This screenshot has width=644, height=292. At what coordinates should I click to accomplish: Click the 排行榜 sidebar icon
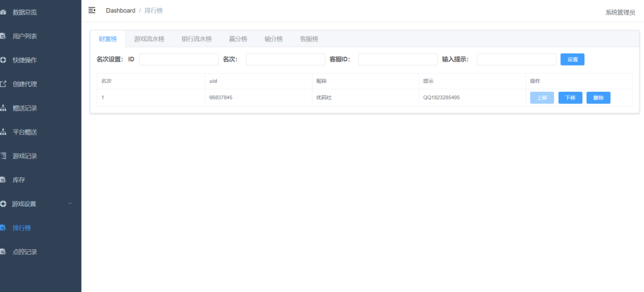coord(3,227)
